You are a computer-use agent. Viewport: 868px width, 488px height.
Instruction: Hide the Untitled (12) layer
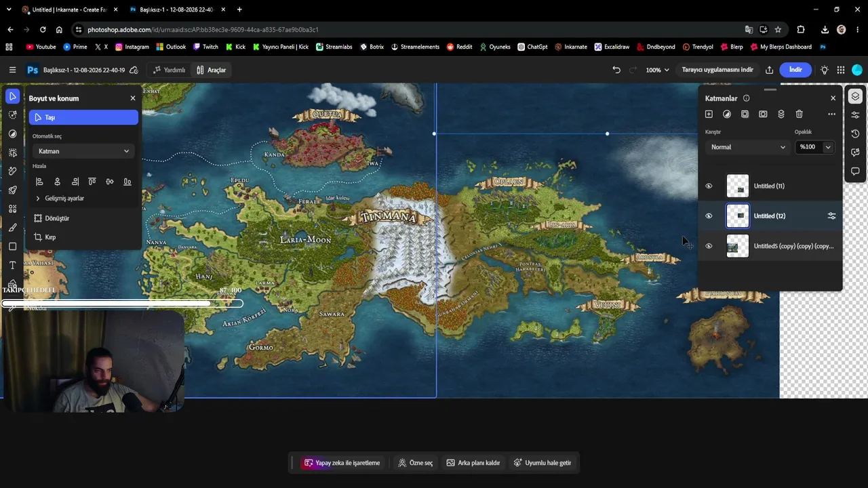[709, 216]
